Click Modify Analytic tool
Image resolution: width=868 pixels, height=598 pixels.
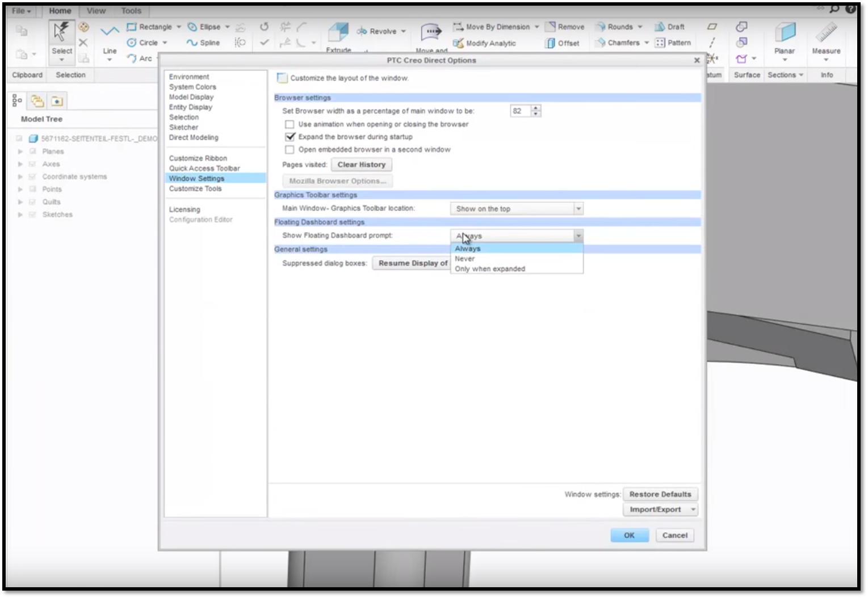coord(484,43)
